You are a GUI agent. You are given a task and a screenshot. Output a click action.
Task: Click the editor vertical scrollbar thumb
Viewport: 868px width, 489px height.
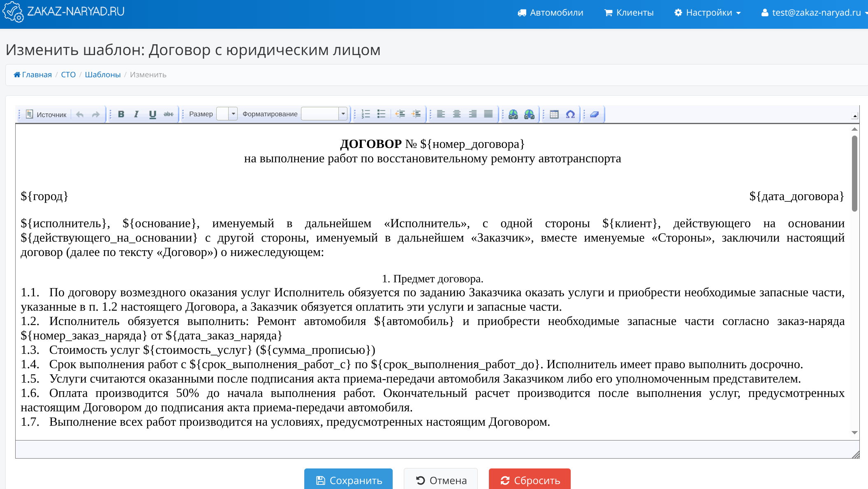pos(854,173)
